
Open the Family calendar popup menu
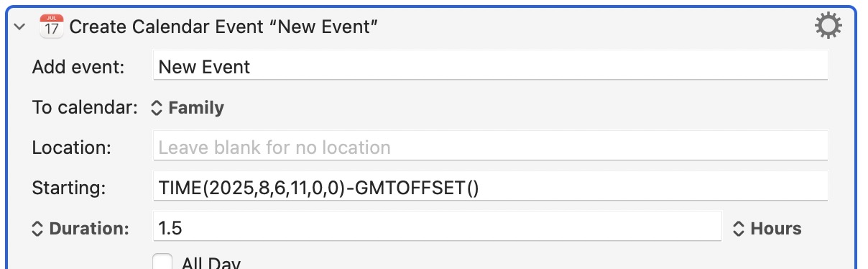188,108
